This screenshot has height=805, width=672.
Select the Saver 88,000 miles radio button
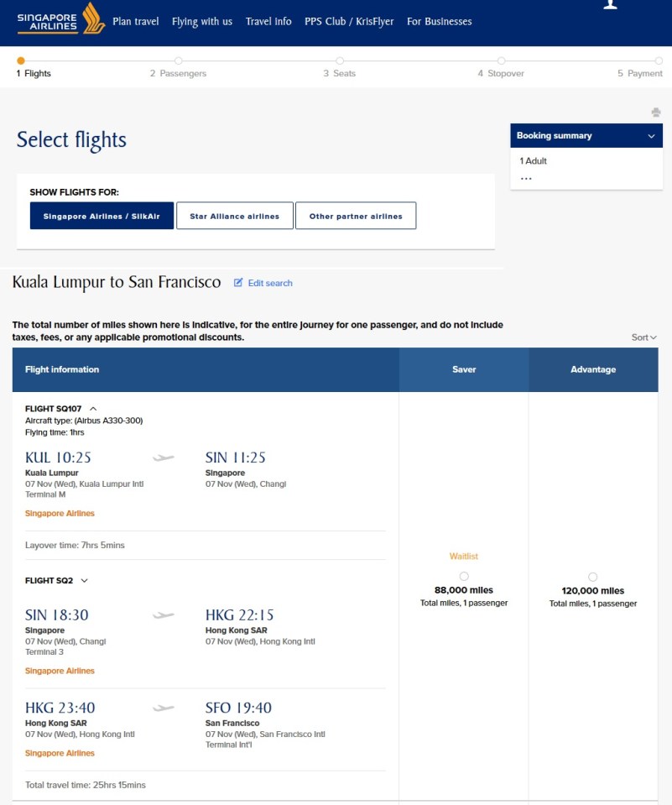click(x=464, y=576)
